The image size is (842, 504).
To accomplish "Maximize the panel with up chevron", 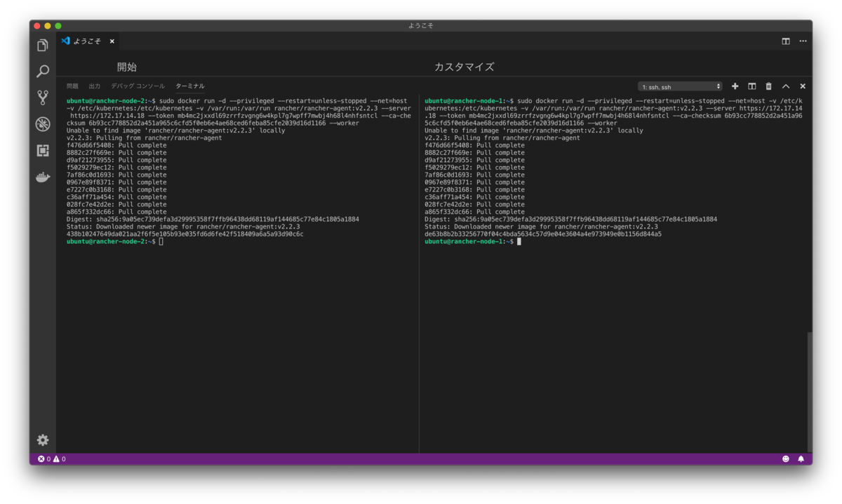I will point(786,86).
